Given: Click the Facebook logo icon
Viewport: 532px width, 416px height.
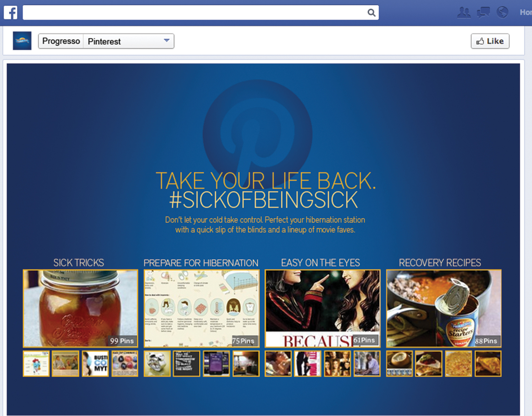Looking at the screenshot, I should tap(10, 12).
